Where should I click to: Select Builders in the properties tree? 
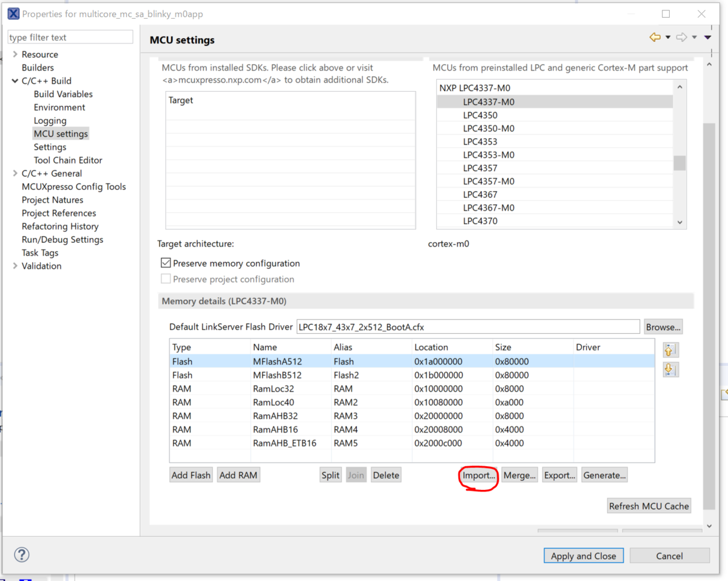click(38, 68)
